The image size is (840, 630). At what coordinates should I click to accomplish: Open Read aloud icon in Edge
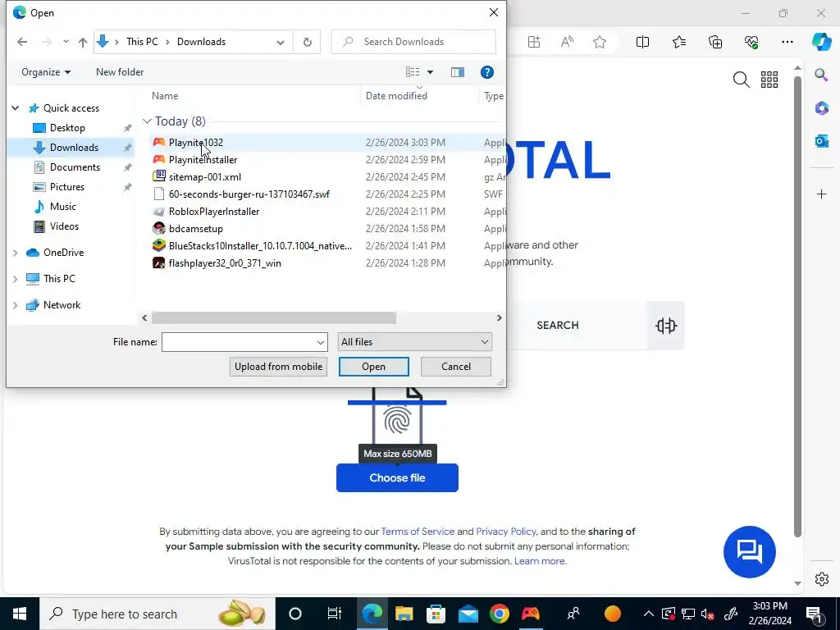point(567,42)
